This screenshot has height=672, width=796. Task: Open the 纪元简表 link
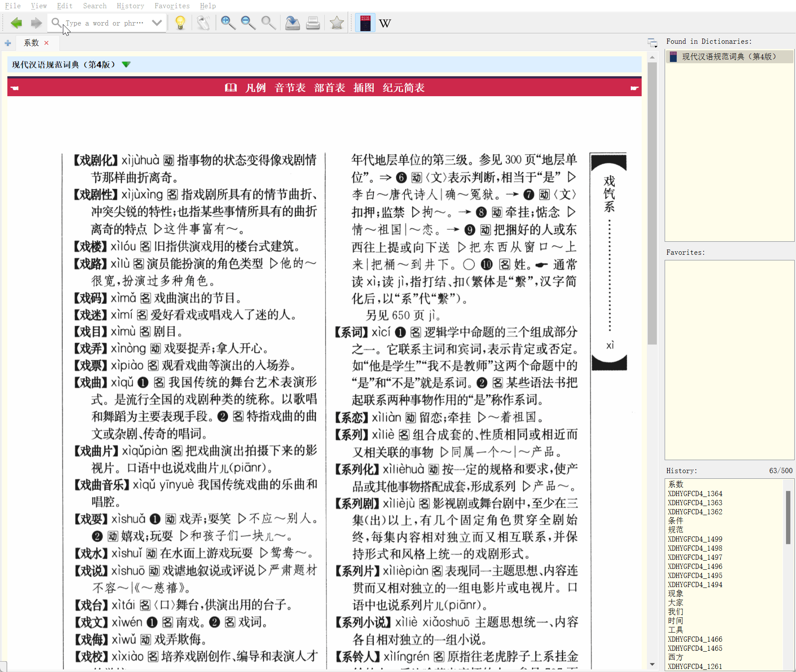coord(404,88)
